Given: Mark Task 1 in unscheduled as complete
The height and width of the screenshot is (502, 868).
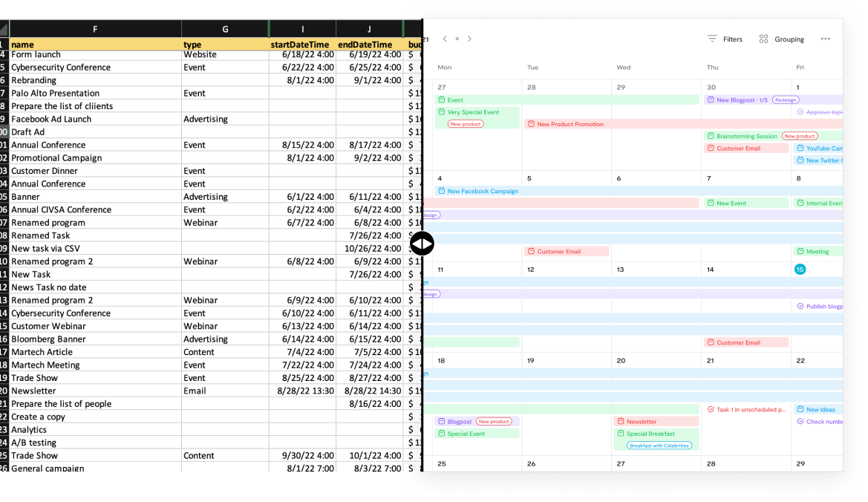Looking at the screenshot, I should click(x=711, y=409).
